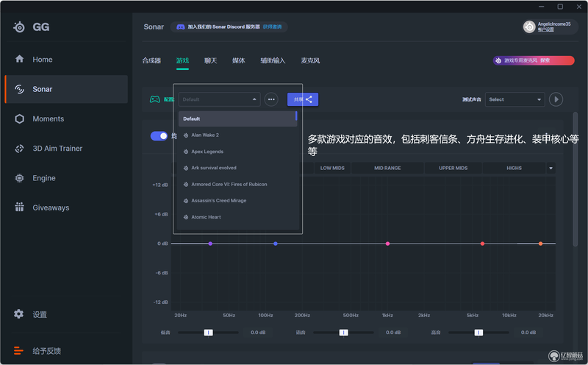Toggle the equalizer switch off
This screenshot has height=365, width=588.
pos(159,136)
